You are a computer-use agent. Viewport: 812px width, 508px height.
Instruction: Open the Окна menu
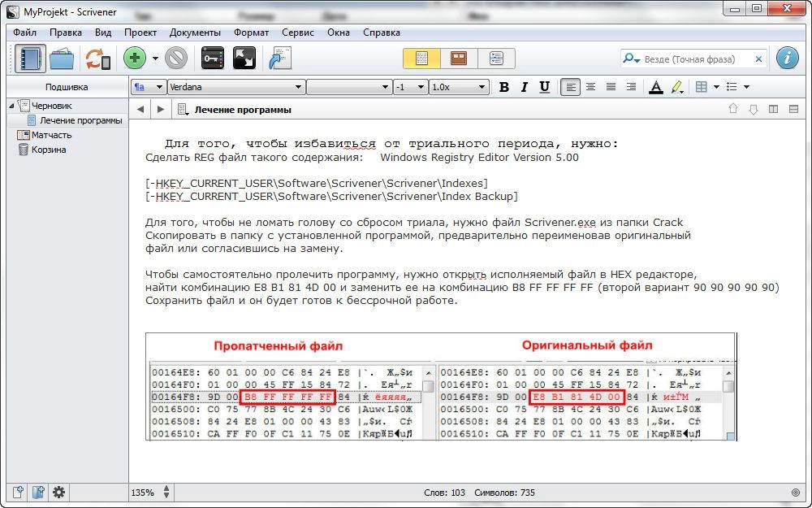click(x=339, y=33)
